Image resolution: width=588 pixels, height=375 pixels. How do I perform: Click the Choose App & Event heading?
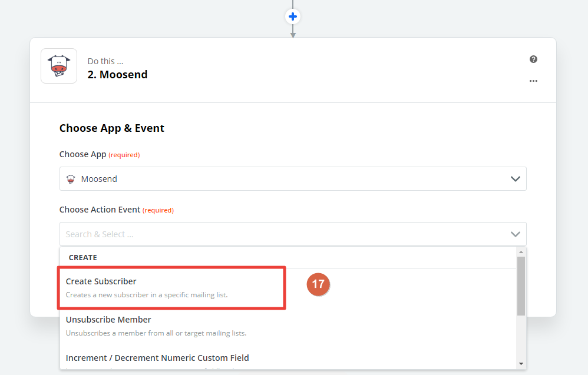[x=112, y=128]
